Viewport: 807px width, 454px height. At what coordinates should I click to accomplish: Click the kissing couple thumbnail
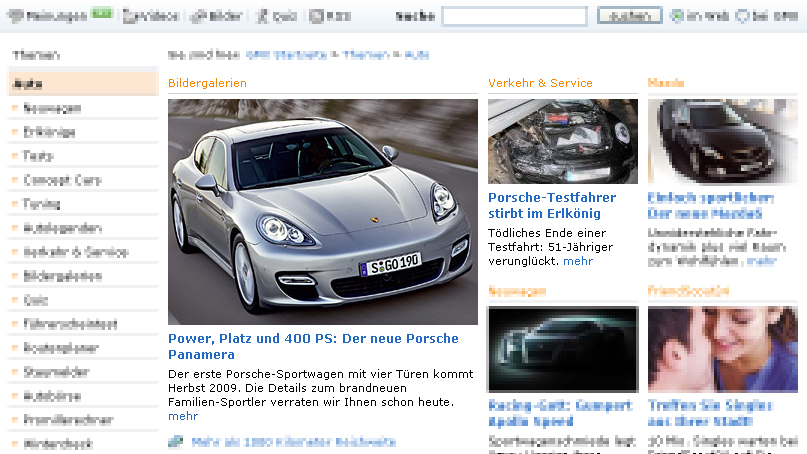pyautogui.click(x=723, y=349)
